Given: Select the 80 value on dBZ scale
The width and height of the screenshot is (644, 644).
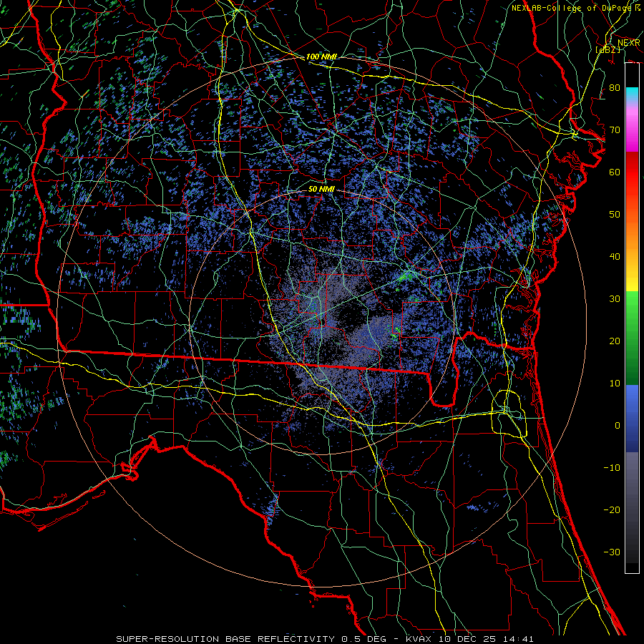Looking at the screenshot, I should pos(615,88).
